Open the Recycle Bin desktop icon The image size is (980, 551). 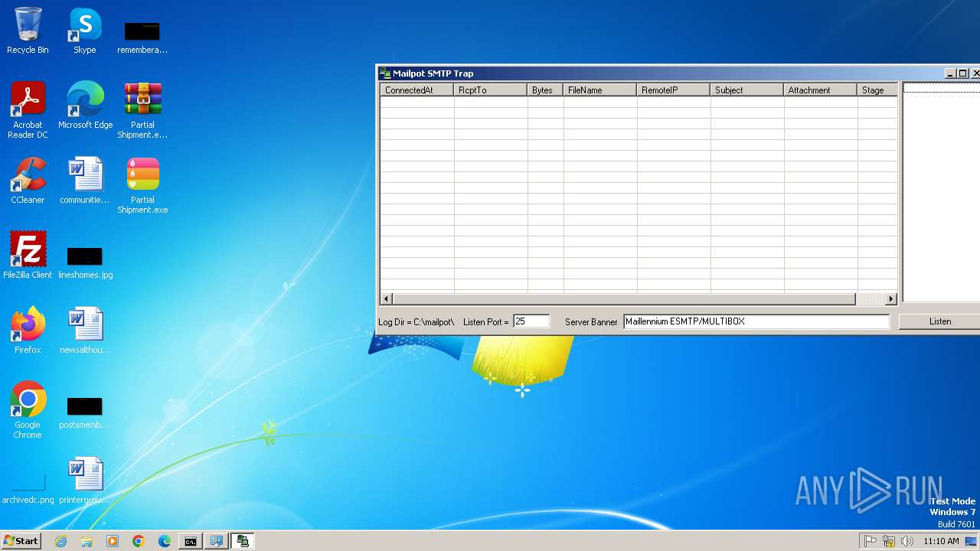28,31
